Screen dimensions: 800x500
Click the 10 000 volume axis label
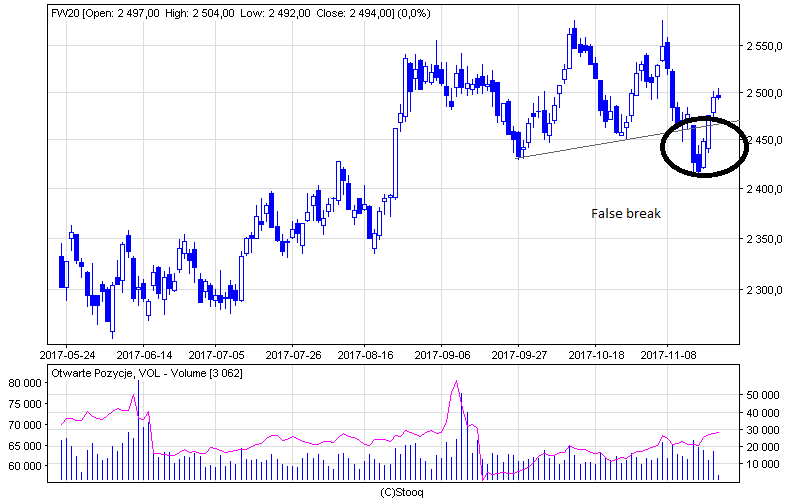click(x=763, y=464)
